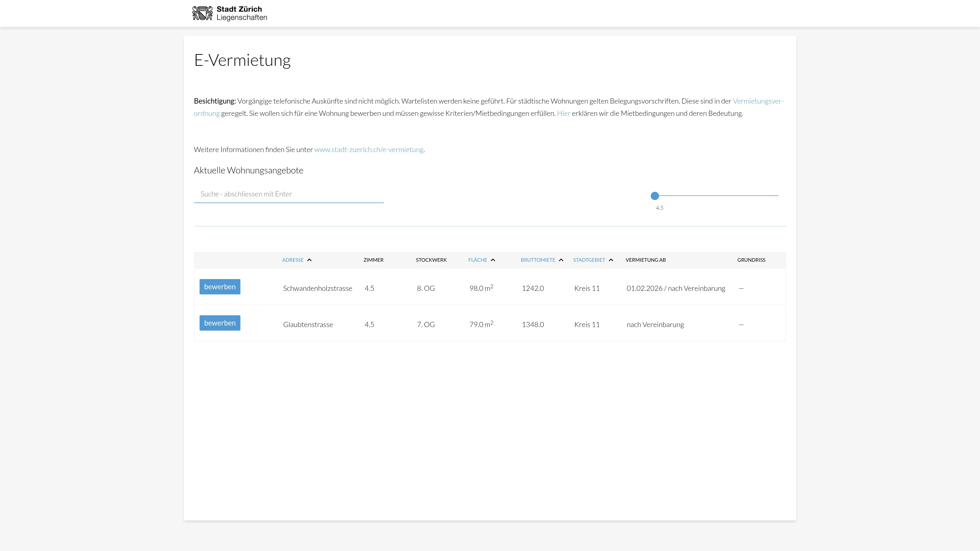Click the sort arrow beside FLÄCHE
The height and width of the screenshot is (551, 980).
point(493,260)
